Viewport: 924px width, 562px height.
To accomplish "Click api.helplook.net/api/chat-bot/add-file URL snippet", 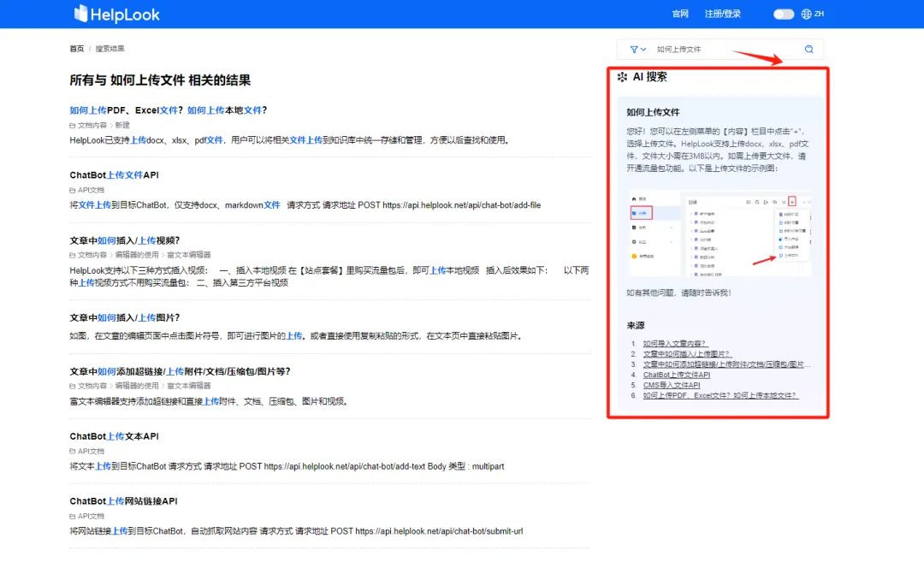I will pos(461,205).
